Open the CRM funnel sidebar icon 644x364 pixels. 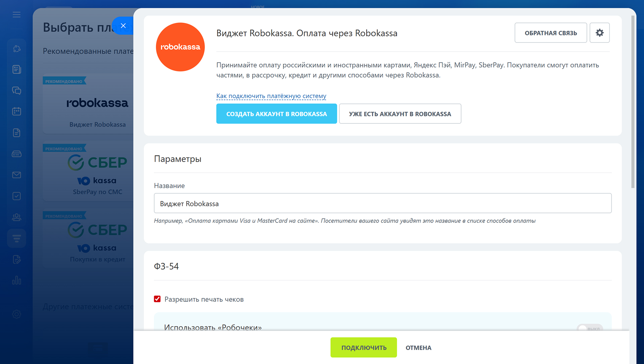[16, 238]
